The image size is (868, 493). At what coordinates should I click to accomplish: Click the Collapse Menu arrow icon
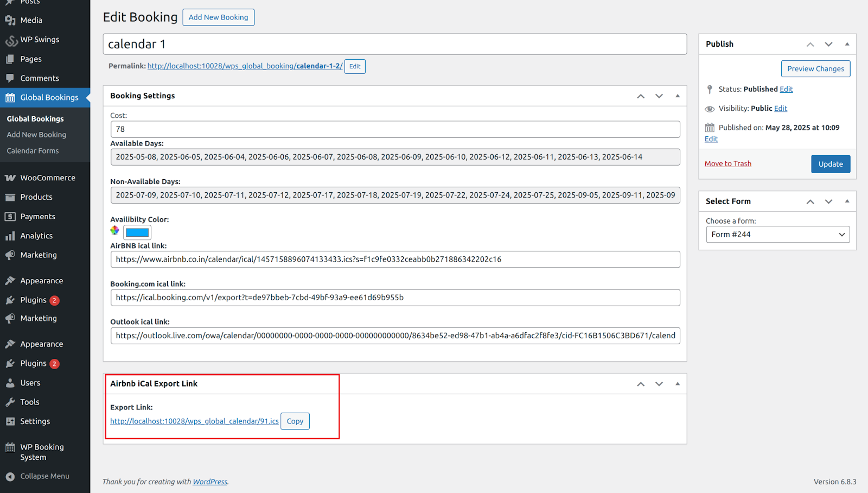pos(10,477)
